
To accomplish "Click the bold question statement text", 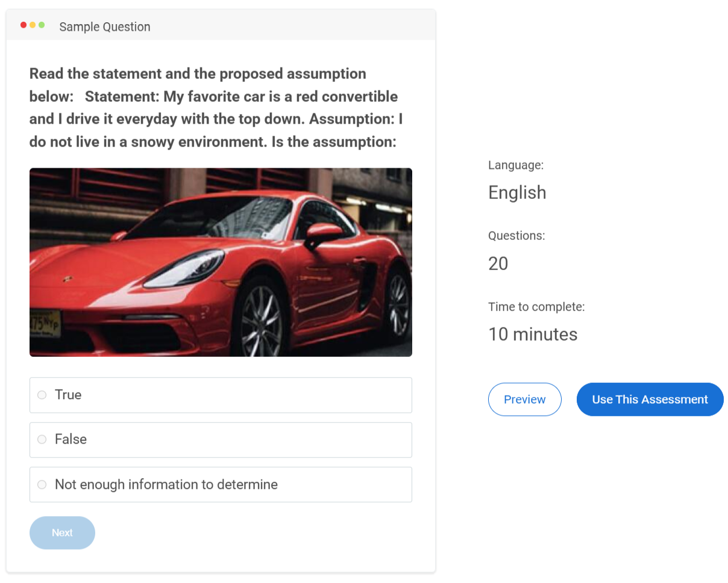I will point(216,108).
